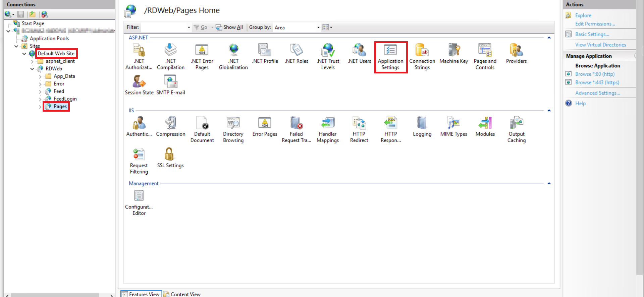The height and width of the screenshot is (297, 644).
Task: Open .NET Roles feature
Action: [x=297, y=54]
